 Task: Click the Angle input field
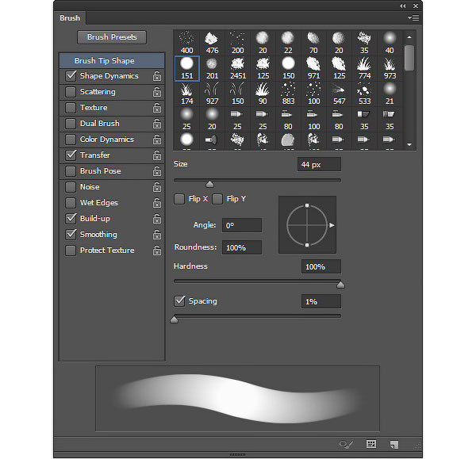point(242,225)
